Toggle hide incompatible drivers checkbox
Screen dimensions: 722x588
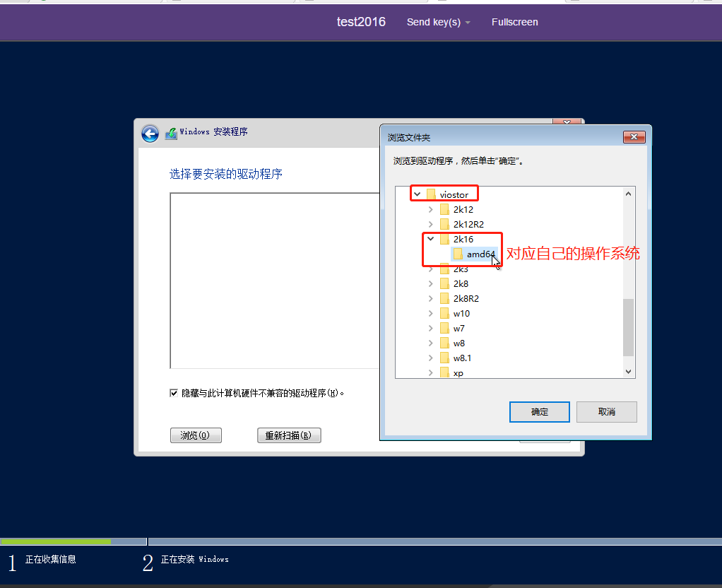tap(174, 393)
